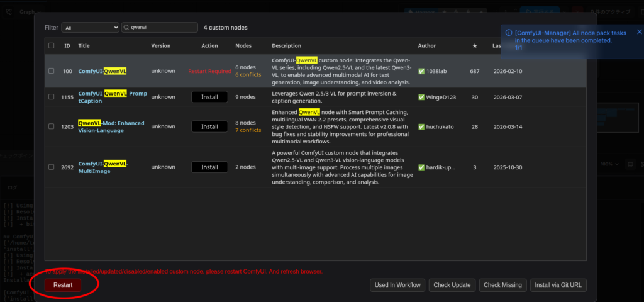Viewport: 644px width, 302px height.
Task: Click the search field containing qwenvl
Action: coord(162,28)
